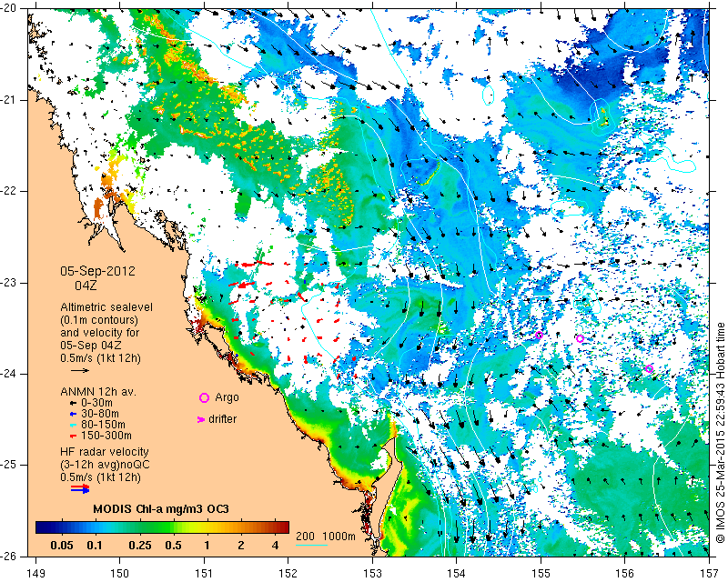Click the Argo float marker near 155.5E
This screenshot has width=728, height=582.
click(580, 339)
